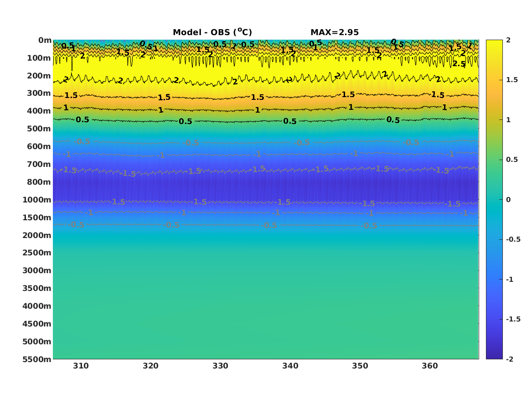Select the "3000m" depth label
Image resolution: width=532 pixels, height=399 pixels.
point(37,271)
